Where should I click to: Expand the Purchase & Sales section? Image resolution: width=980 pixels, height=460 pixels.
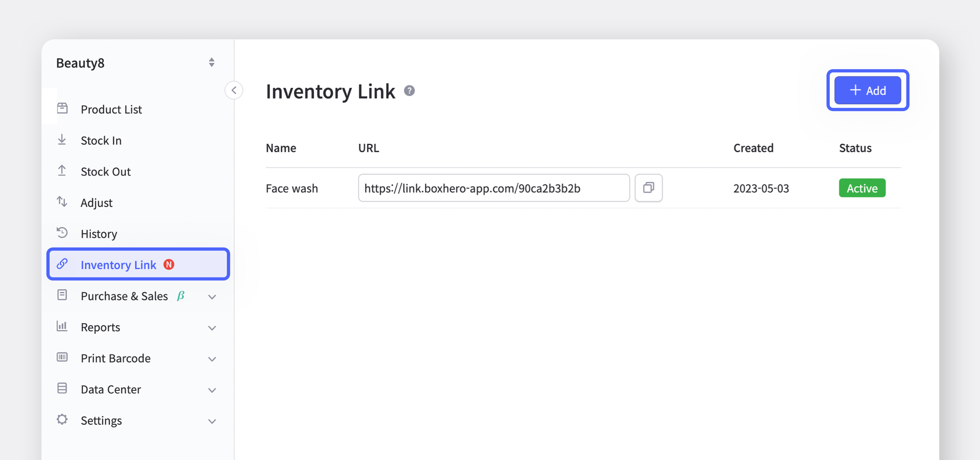[x=212, y=296]
